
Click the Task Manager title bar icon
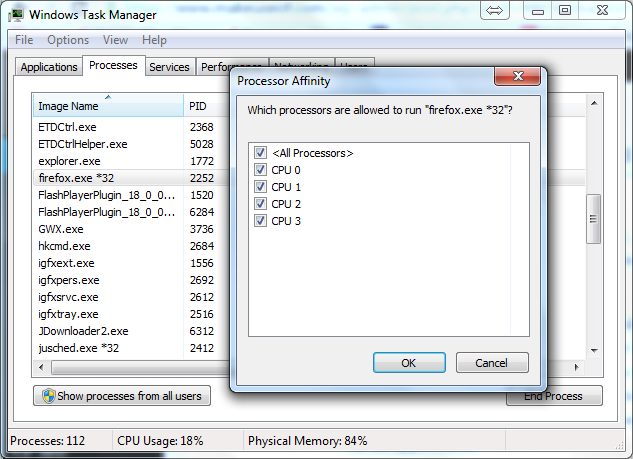click(x=16, y=15)
